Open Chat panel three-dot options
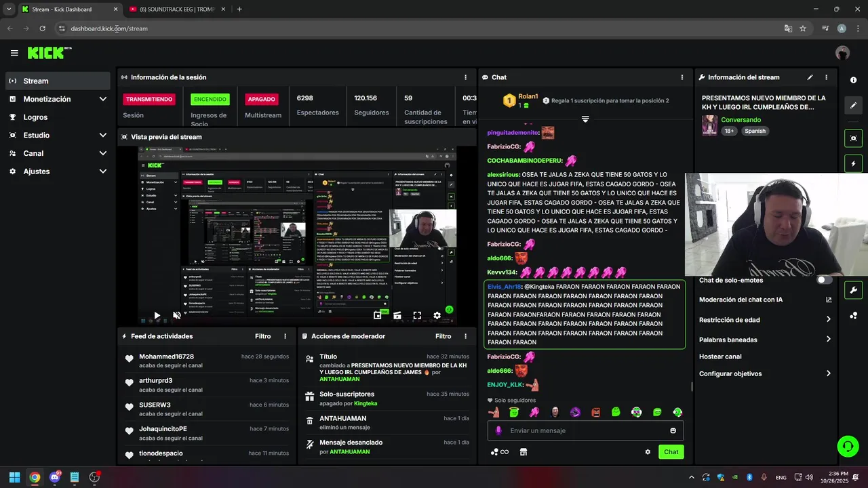Screen dimensions: 868x488 click(682, 77)
